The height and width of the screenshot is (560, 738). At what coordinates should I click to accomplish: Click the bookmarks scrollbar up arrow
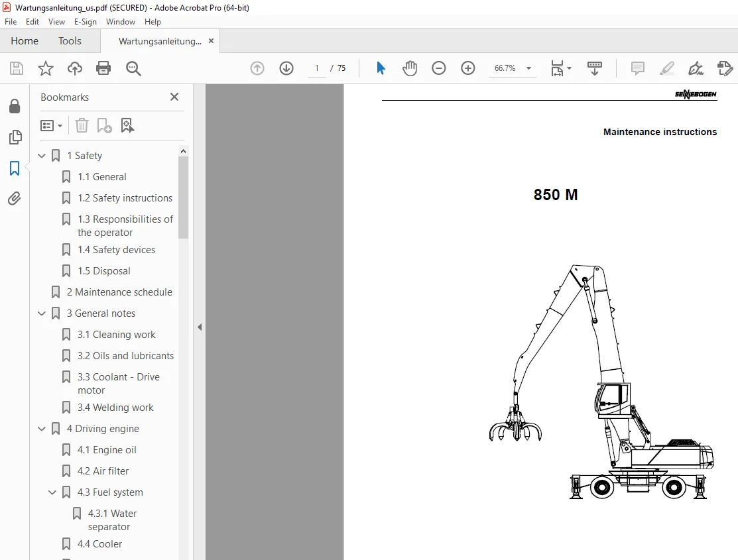coord(184,152)
